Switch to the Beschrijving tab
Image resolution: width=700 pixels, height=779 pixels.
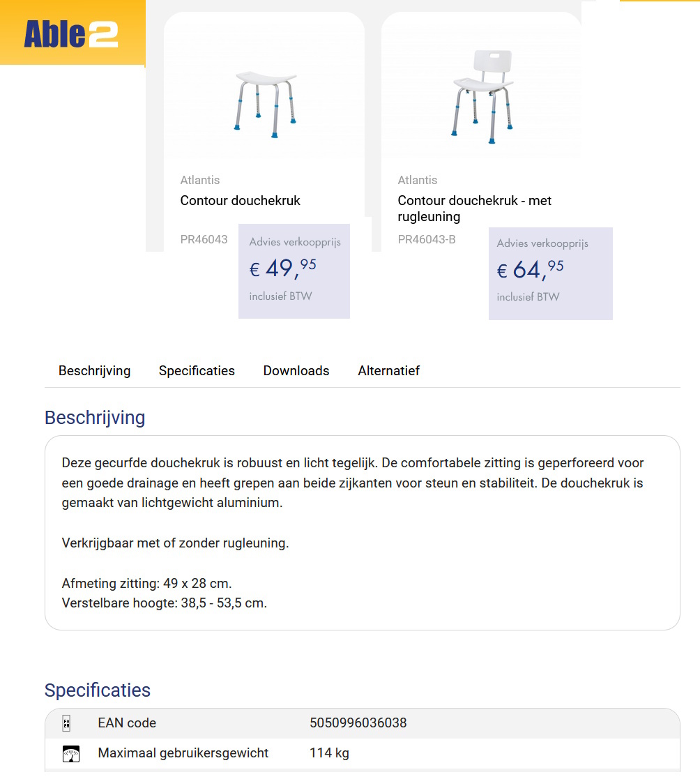tap(94, 370)
